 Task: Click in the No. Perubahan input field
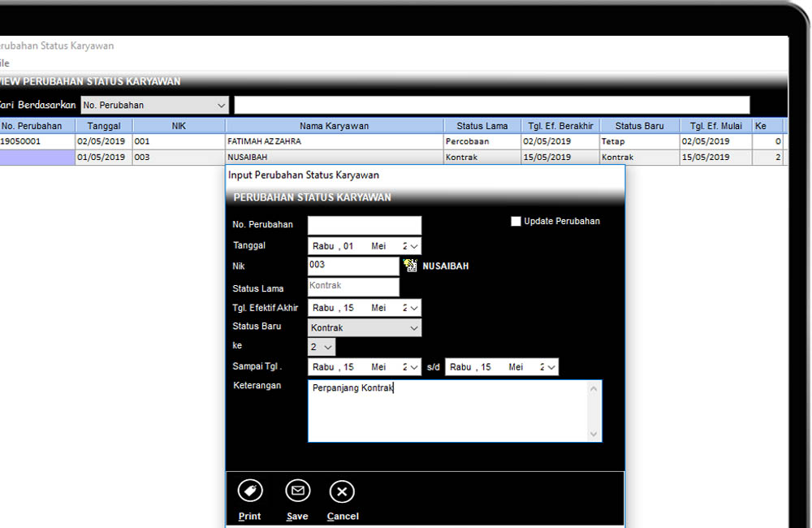[x=365, y=225]
